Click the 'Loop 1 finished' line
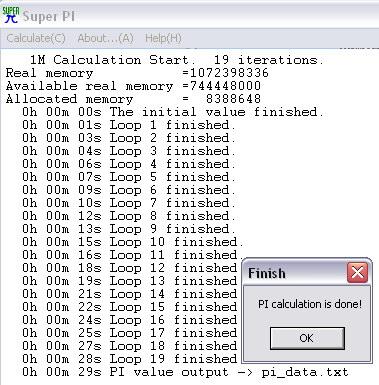The width and height of the screenshot is (379, 385). [x=129, y=125]
